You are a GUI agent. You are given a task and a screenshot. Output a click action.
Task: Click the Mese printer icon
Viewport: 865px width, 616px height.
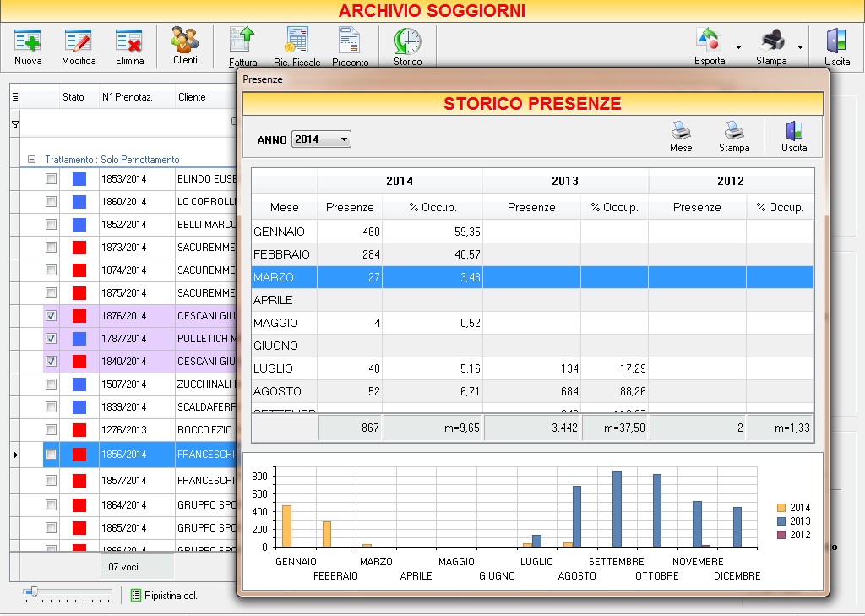click(x=681, y=131)
